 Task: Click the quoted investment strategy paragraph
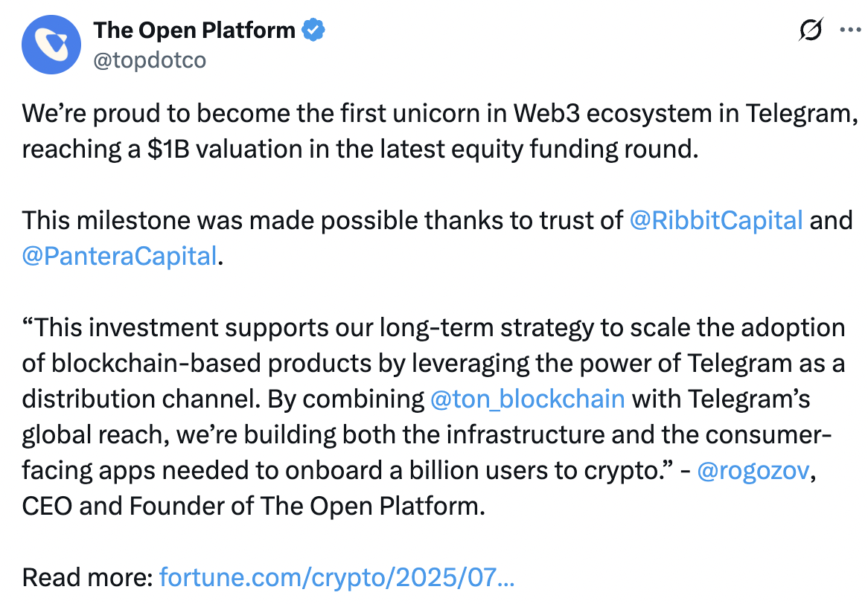(x=435, y=417)
